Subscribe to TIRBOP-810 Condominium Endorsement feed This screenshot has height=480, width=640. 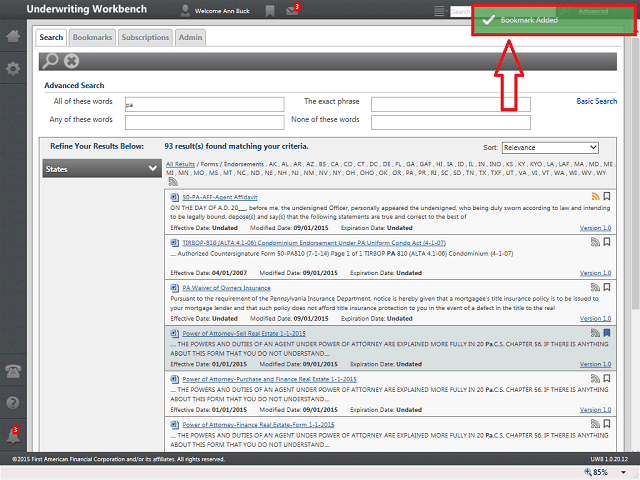tap(596, 242)
